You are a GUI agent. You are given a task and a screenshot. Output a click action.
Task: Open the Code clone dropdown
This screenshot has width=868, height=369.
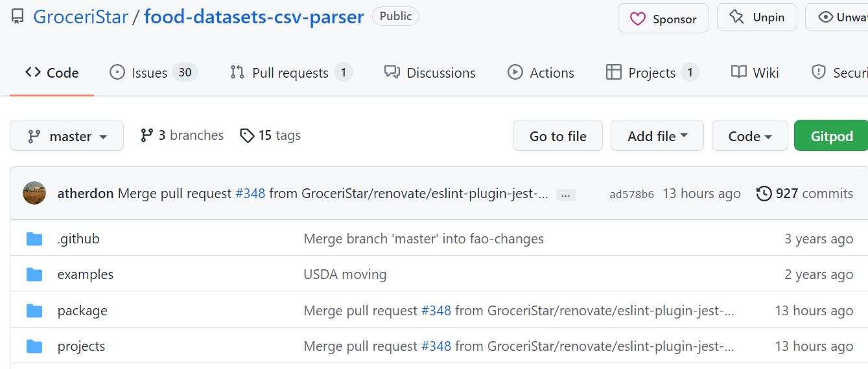749,136
